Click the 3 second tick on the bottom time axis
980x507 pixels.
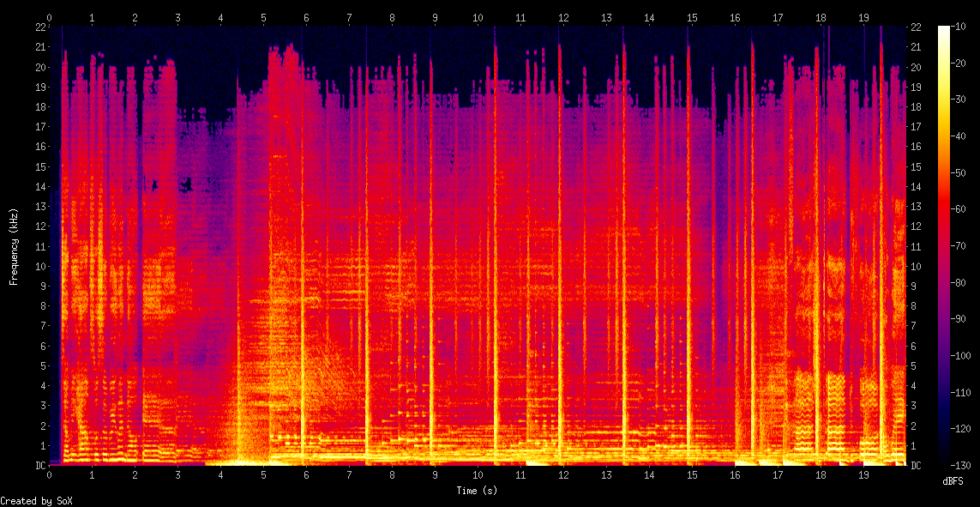178,474
